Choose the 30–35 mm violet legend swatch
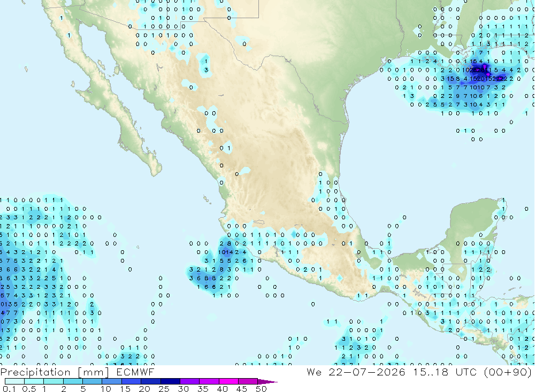The image size is (535, 392). tap(190, 381)
